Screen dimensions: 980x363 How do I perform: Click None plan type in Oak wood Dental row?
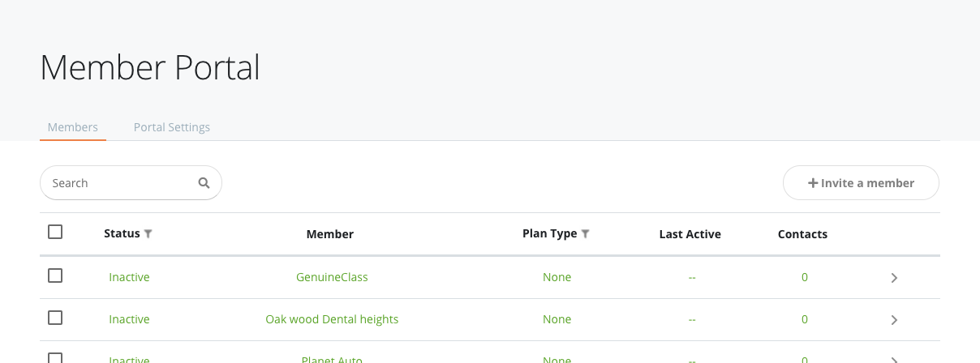click(x=557, y=319)
